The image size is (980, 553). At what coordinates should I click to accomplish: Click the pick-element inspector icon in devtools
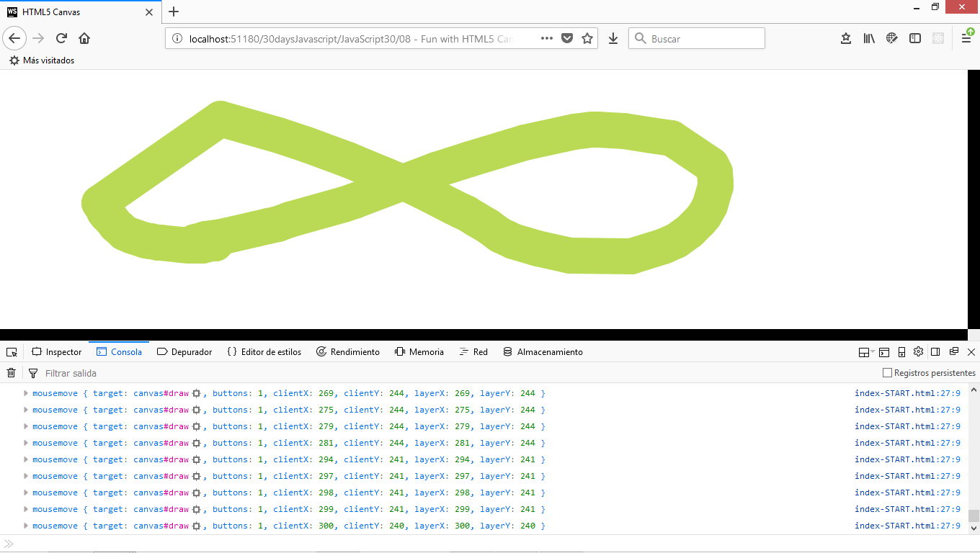tap(11, 351)
